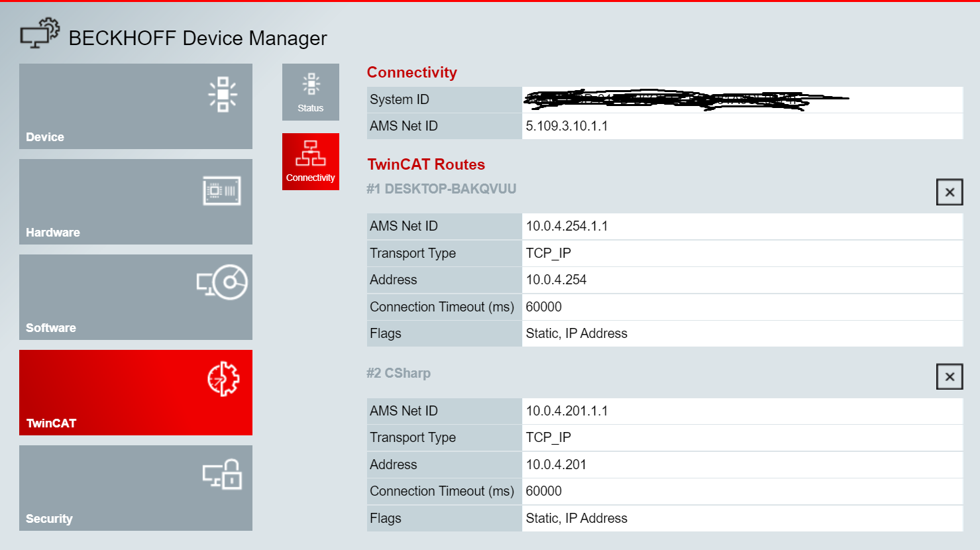980x550 pixels.
Task: Select AMS Net ID value 10.0.4.254.1.1
Action: (x=567, y=226)
